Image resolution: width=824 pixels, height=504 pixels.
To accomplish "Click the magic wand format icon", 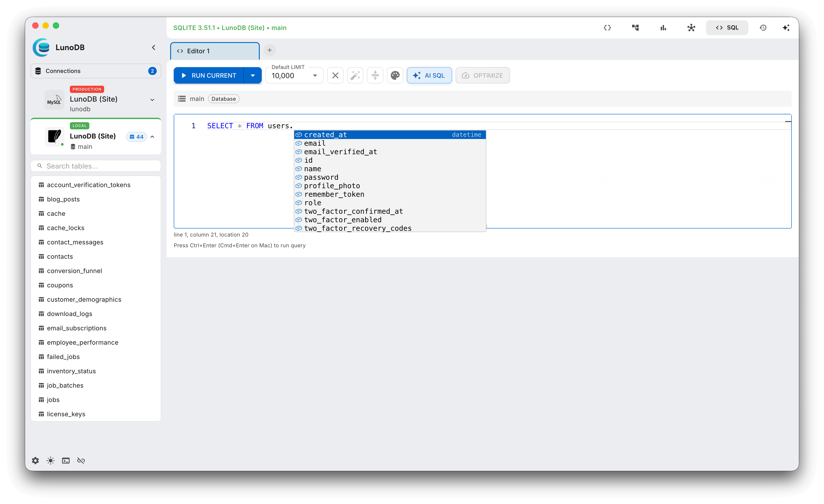I will click(x=355, y=76).
